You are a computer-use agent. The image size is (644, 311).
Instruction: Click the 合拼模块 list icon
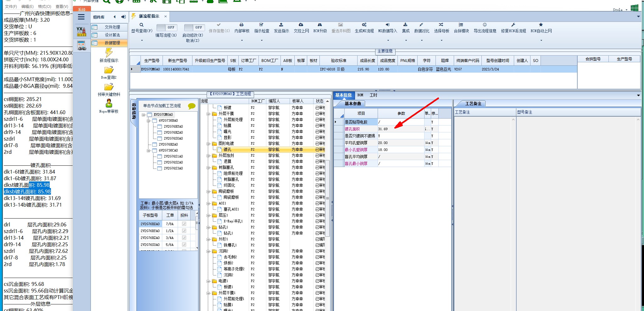461,25
